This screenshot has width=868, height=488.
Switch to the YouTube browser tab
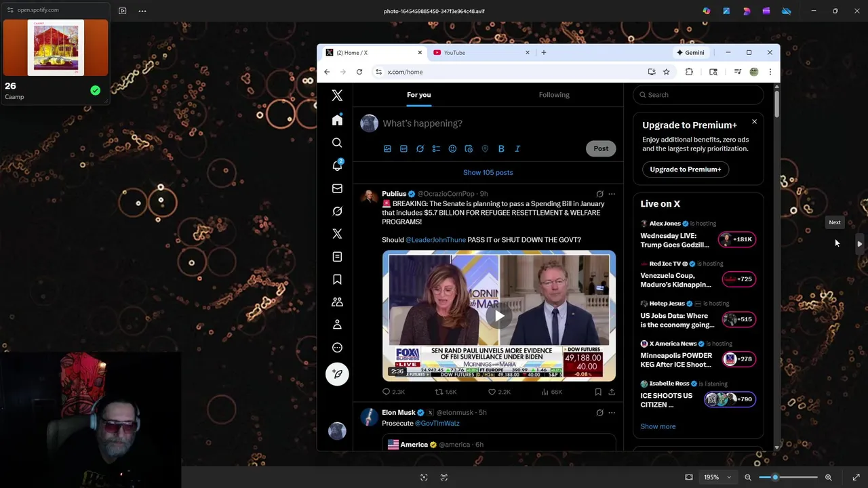[x=482, y=52]
